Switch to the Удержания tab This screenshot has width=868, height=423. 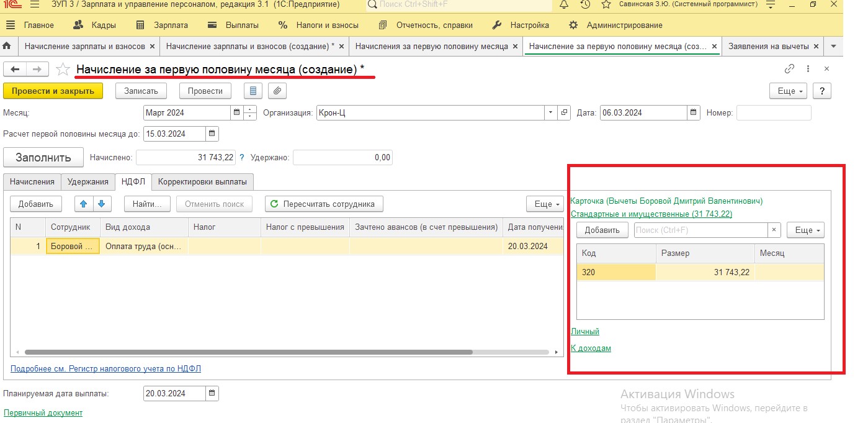tap(88, 181)
